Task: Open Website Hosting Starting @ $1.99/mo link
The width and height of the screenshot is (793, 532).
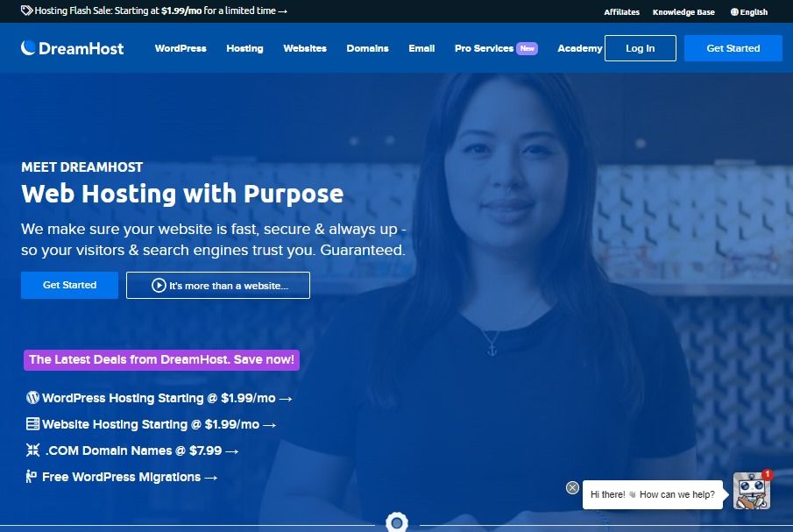Action: (x=152, y=424)
